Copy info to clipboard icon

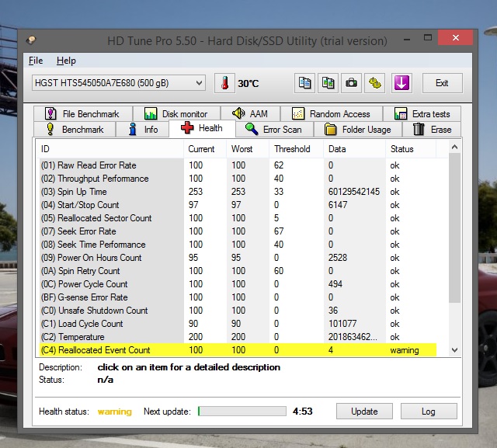point(304,83)
